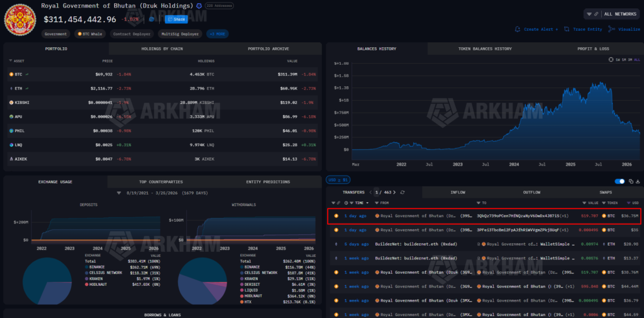Share this entity page
Viewport: 644px width, 318px height.
click(176, 19)
